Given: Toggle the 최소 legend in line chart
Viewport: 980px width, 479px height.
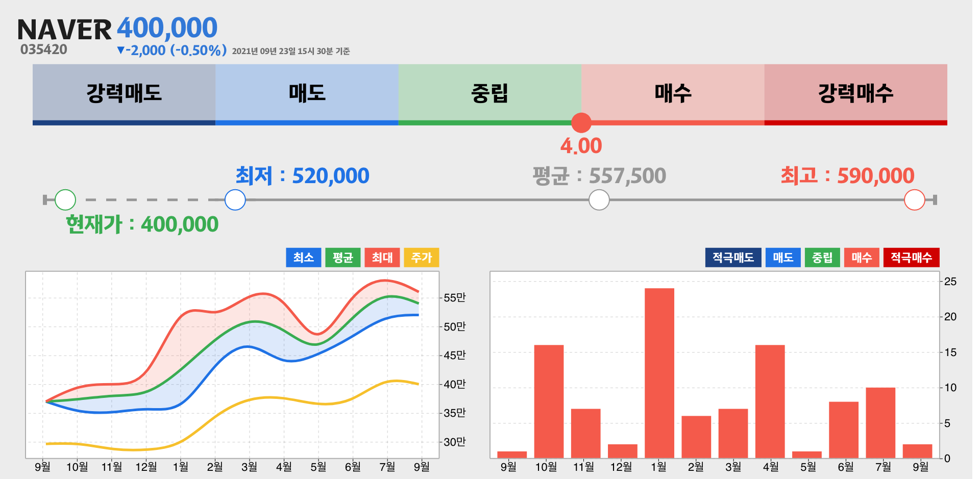Looking at the screenshot, I should pyautogui.click(x=304, y=258).
